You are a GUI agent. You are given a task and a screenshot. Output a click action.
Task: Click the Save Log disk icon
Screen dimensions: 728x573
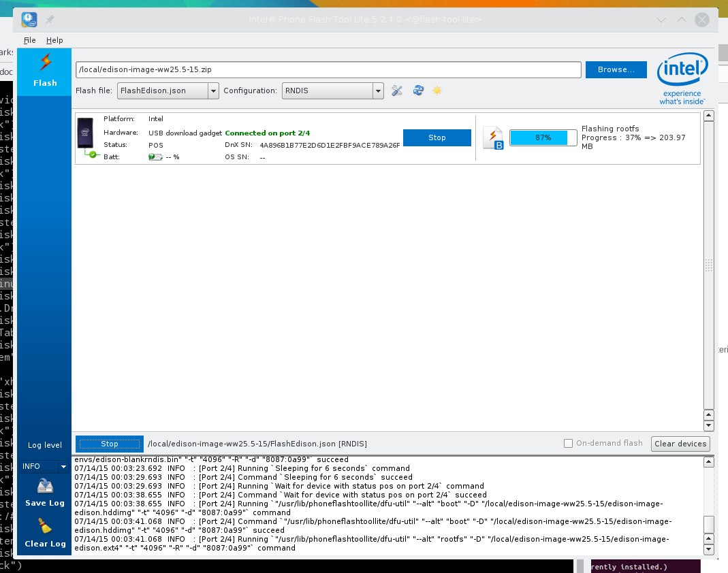45,486
